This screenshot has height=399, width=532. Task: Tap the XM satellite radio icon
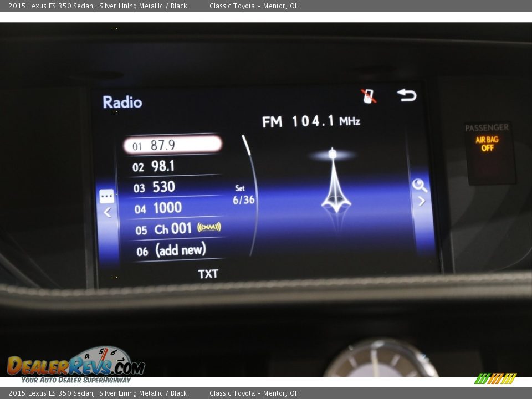point(209,227)
